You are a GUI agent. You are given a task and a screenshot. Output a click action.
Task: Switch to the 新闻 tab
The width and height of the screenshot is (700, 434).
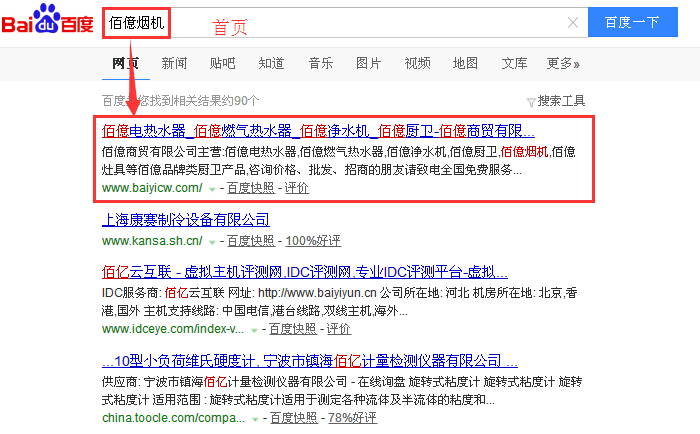tap(174, 63)
